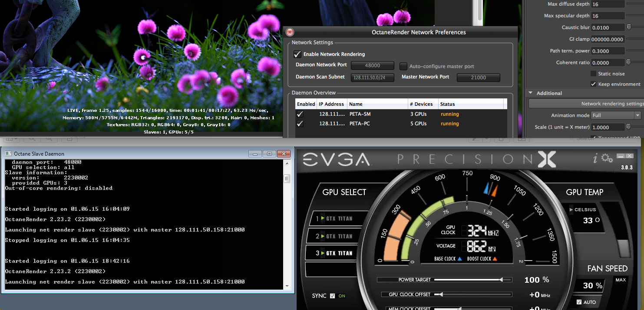Edit the Master Network Port field
This screenshot has height=310, width=644.
click(x=478, y=78)
